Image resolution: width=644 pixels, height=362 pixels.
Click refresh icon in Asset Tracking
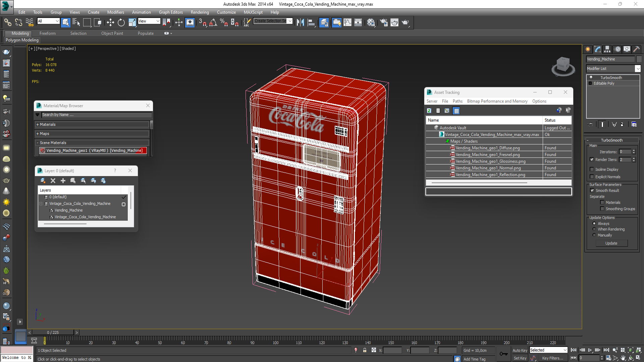[x=429, y=111]
